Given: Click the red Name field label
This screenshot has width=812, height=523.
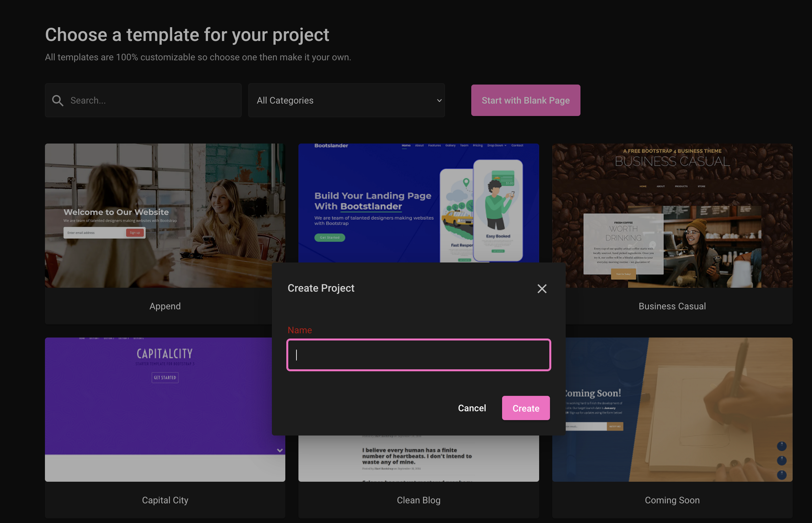Looking at the screenshot, I should pyautogui.click(x=299, y=330).
